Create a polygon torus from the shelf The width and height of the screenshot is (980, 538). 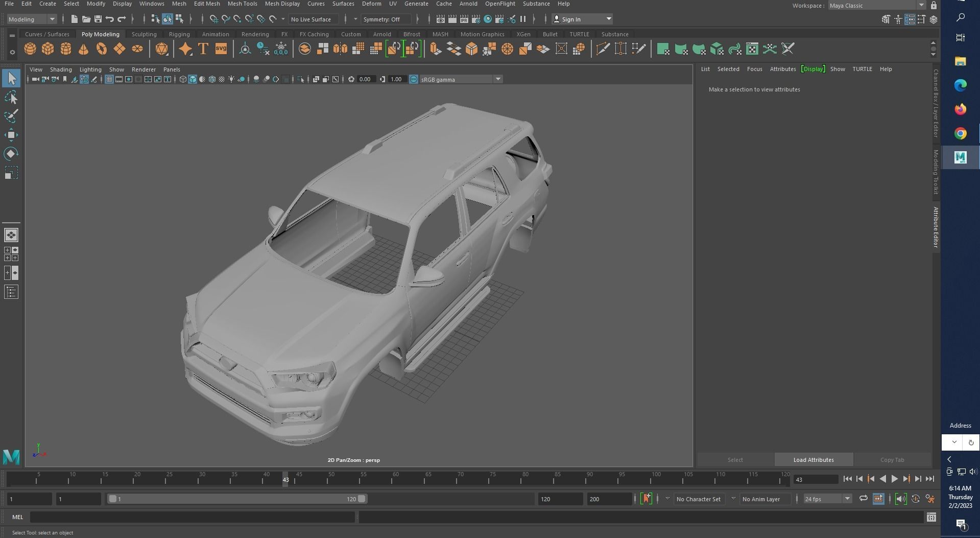[101, 49]
